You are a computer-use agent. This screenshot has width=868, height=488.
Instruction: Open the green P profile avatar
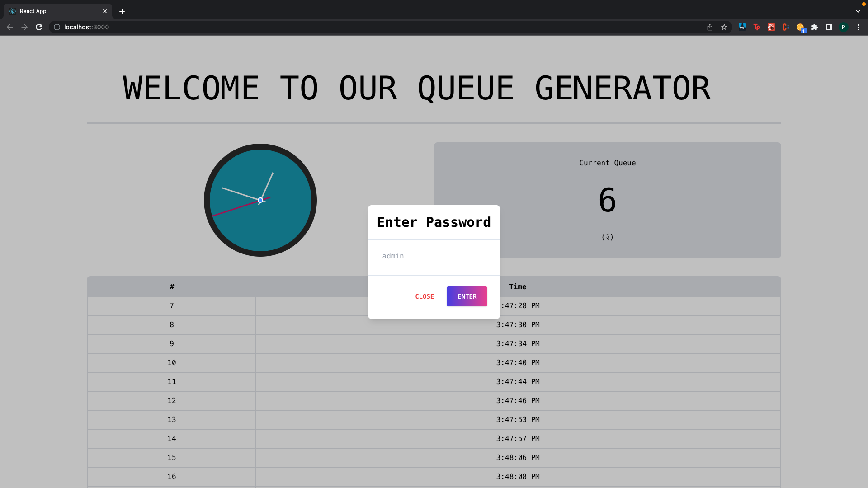[x=844, y=27]
